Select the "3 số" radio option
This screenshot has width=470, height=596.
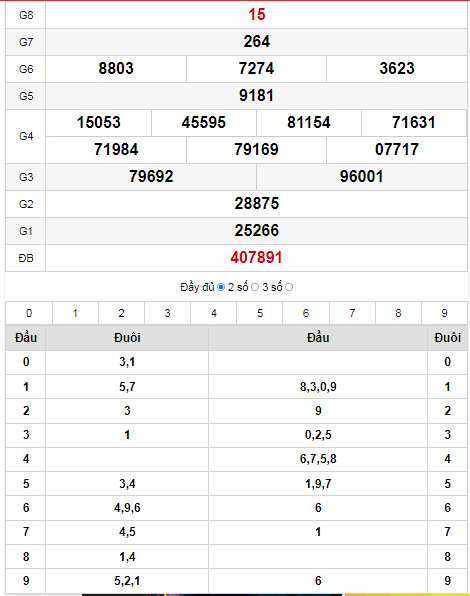point(289,287)
